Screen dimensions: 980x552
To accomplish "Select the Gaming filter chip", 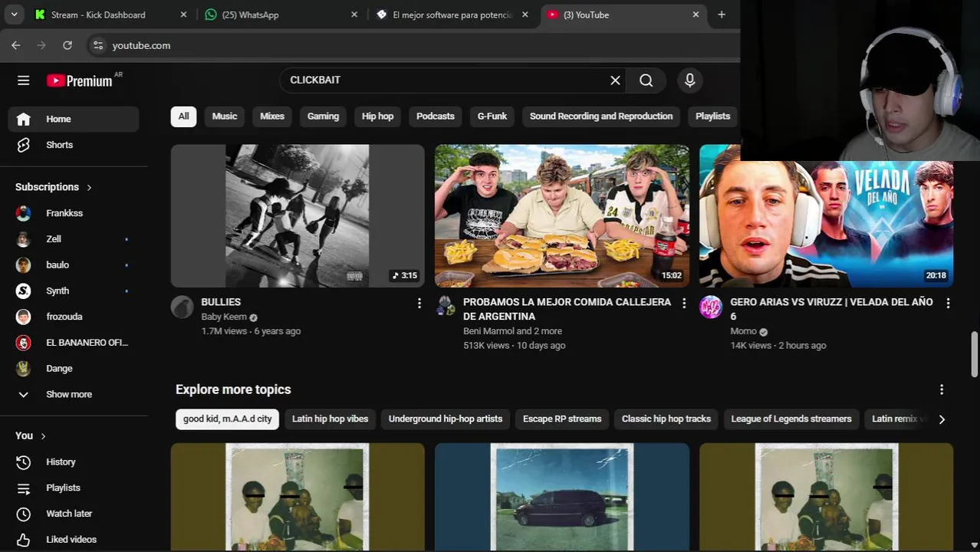I will pyautogui.click(x=323, y=117).
